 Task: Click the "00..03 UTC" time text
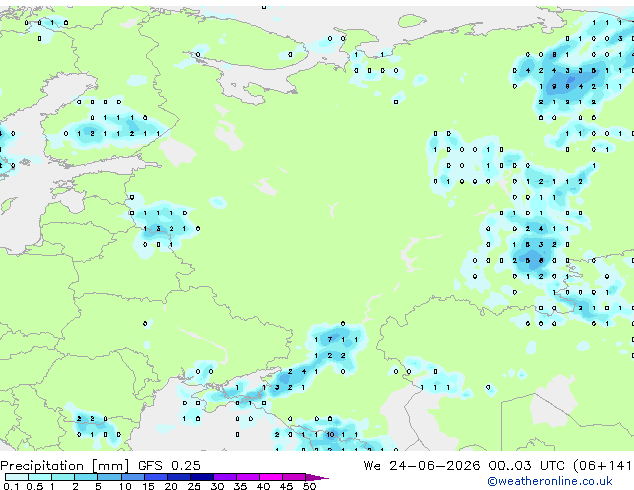click(526, 465)
